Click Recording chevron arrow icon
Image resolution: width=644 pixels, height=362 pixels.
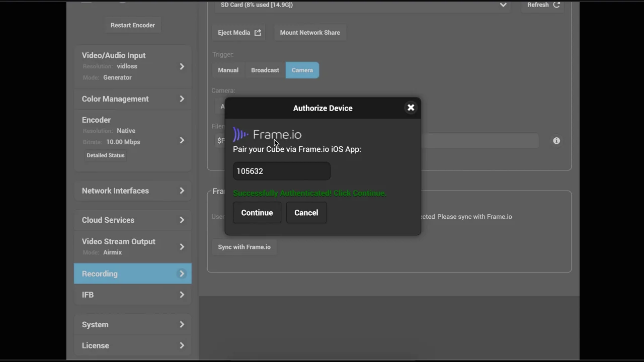click(x=182, y=274)
